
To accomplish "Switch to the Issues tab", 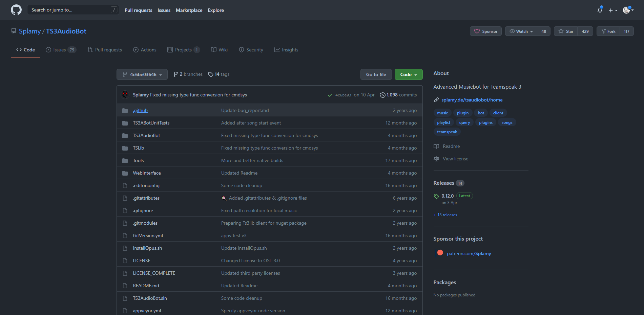I will [60, 50].
